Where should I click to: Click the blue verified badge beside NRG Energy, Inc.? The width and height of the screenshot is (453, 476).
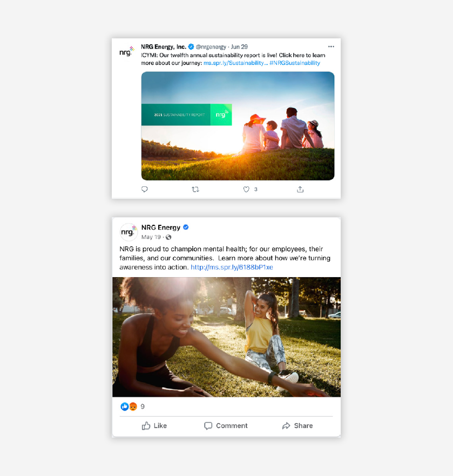coord(191,46)
